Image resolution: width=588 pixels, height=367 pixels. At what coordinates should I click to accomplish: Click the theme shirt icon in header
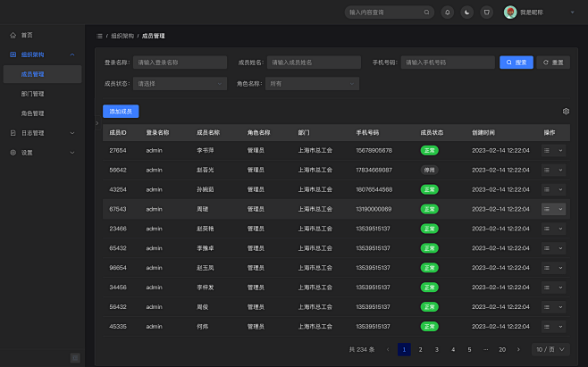(x=486, y=13)
